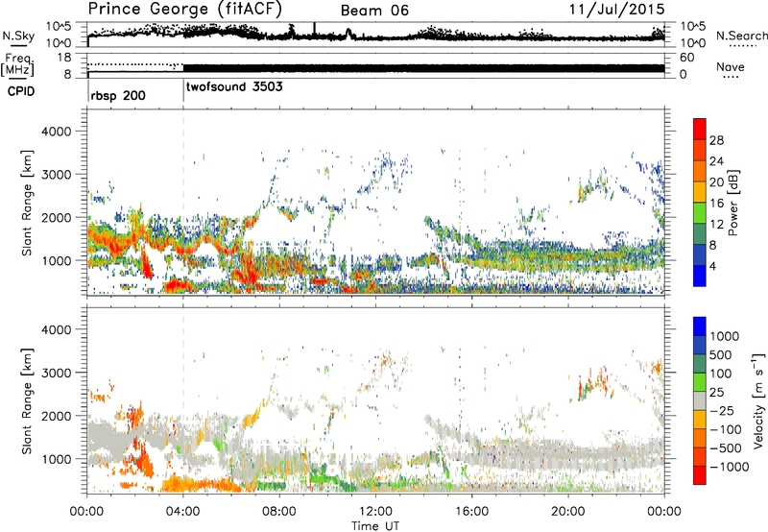Click the gray band in the Velocity color bar
This screenshot has height=532, width=768.
[x=700, y=400]
